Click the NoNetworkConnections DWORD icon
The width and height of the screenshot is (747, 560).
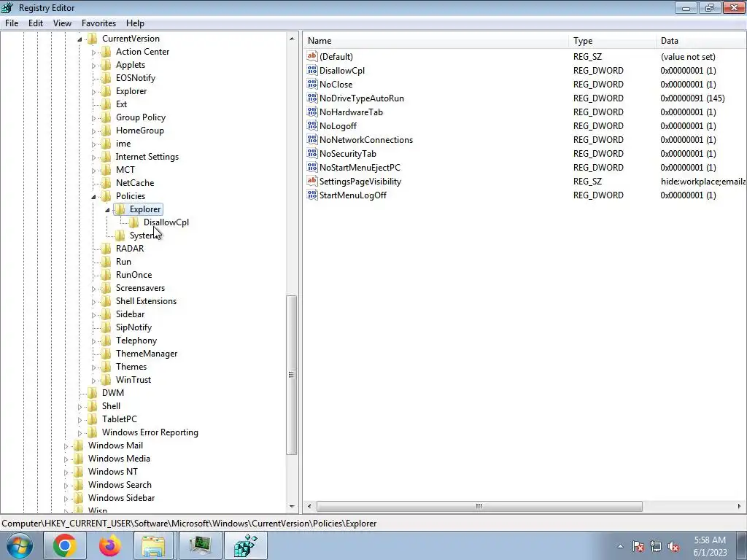[312, 139]
